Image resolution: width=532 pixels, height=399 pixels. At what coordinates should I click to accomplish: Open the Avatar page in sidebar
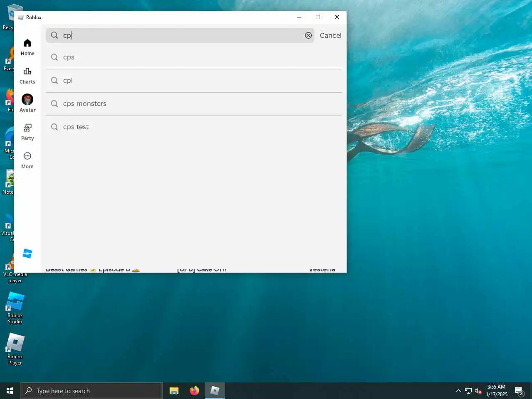27,103
